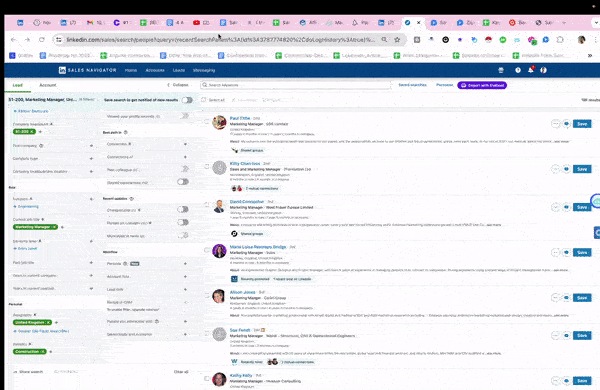600x390 pixels.
Task: Toggle the Shared experiences filter
Action: click(183, 181)
